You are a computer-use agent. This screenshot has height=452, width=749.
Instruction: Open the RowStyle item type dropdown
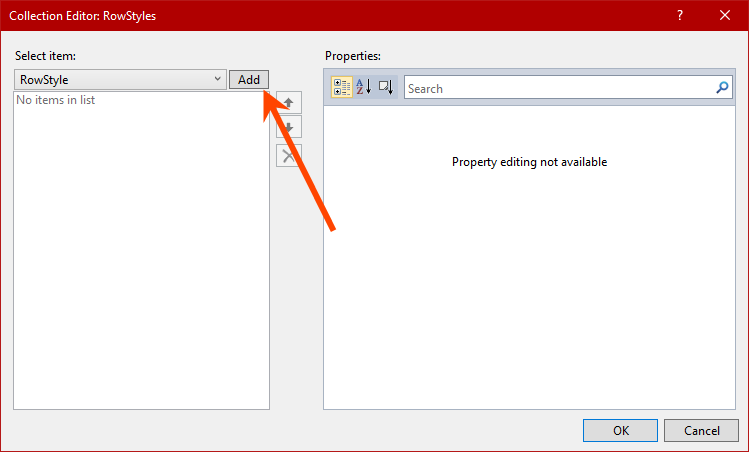pos(120,79)
